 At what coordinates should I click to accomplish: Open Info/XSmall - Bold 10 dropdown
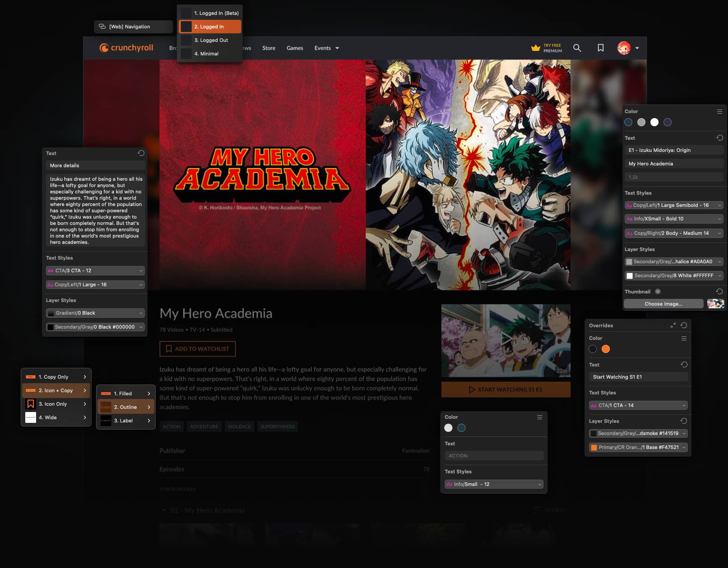(674, 219)
